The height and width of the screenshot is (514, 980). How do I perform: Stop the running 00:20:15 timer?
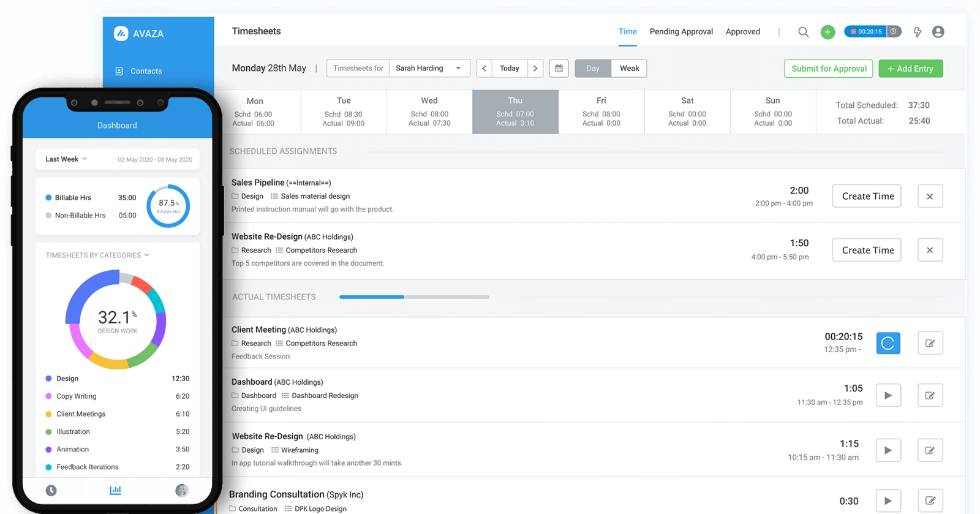tap(853, 32)
